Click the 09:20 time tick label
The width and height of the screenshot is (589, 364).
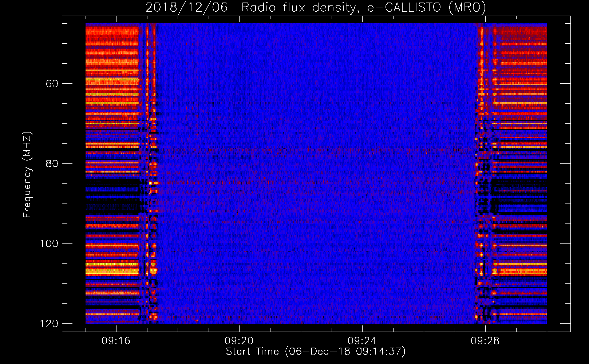coord(239,341)
